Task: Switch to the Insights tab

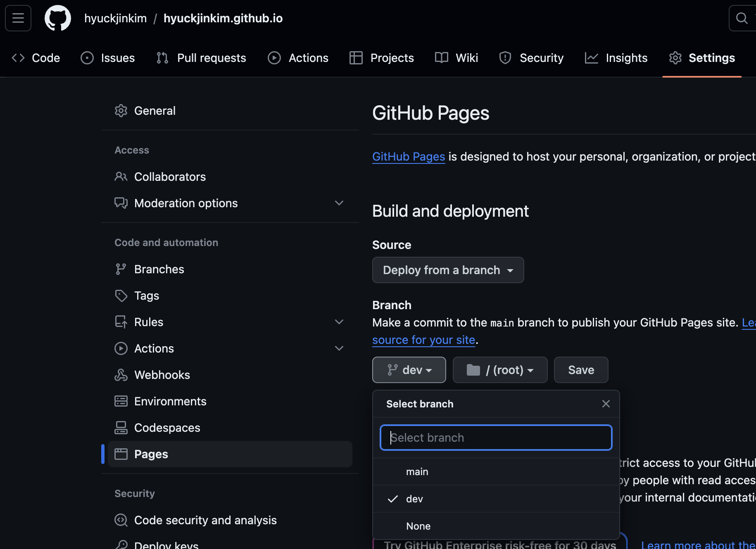Action: [x=616, y=58]
